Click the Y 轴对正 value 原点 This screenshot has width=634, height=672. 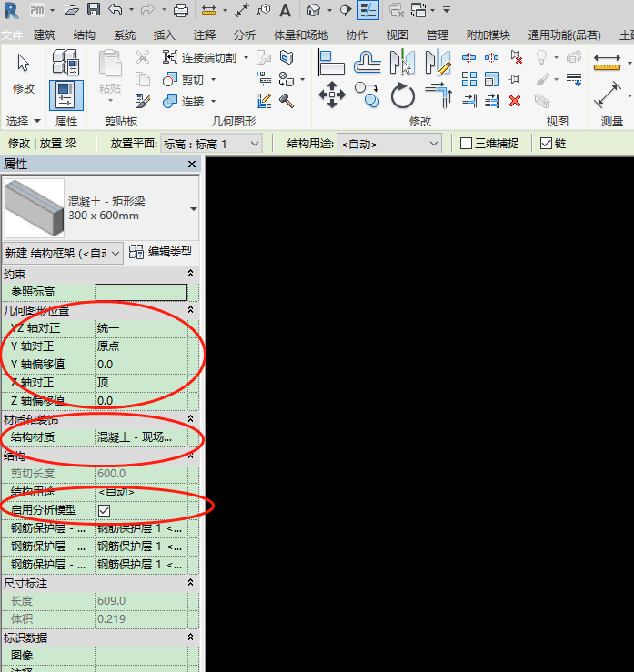tap(141, 346)
